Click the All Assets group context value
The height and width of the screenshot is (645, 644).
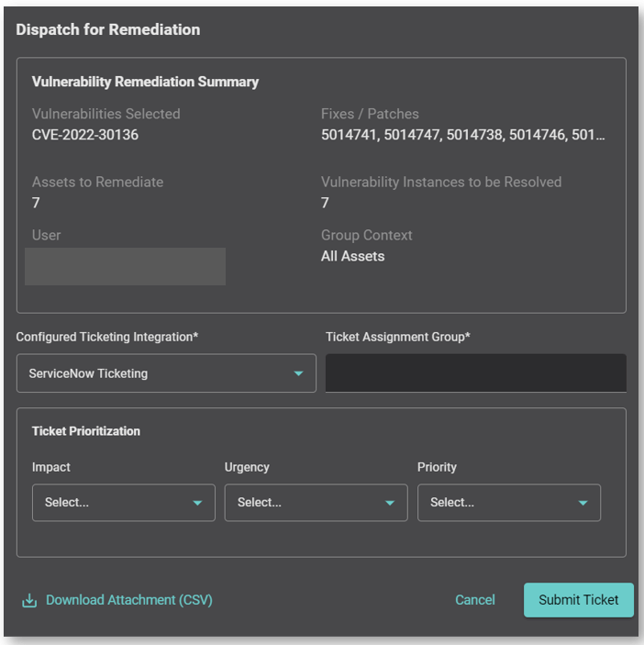pos(352,256)
